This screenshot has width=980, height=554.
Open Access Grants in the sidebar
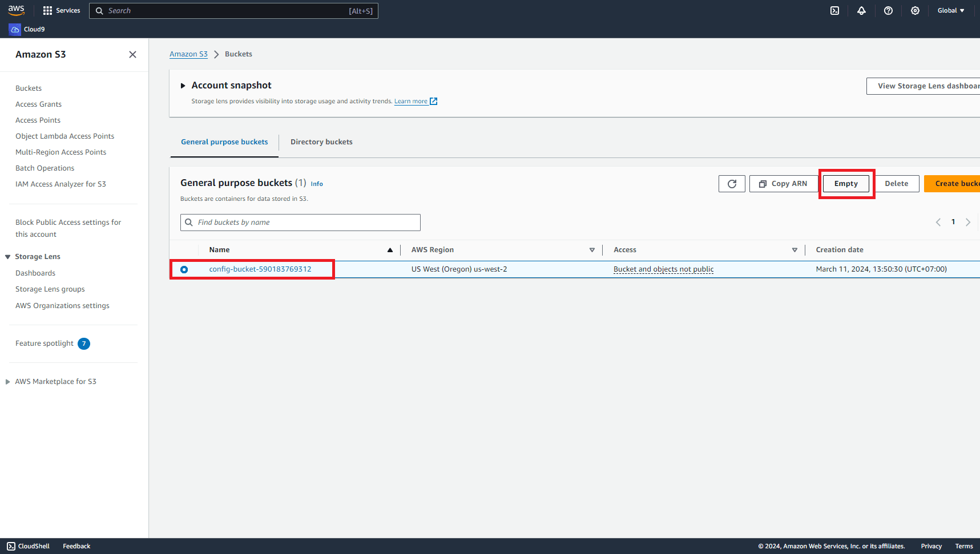coord(38,104)
